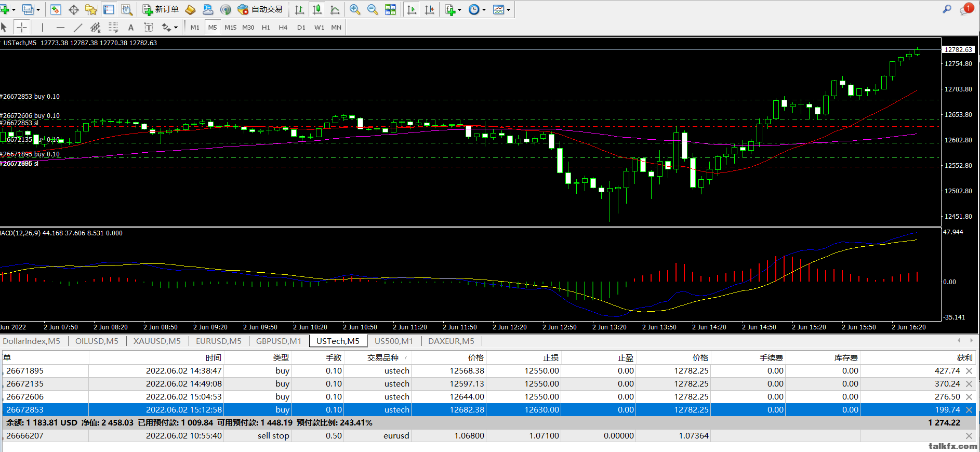Screen dimensions: 980x452
Task: Switch to M1 timeframe
Action: 195,27
